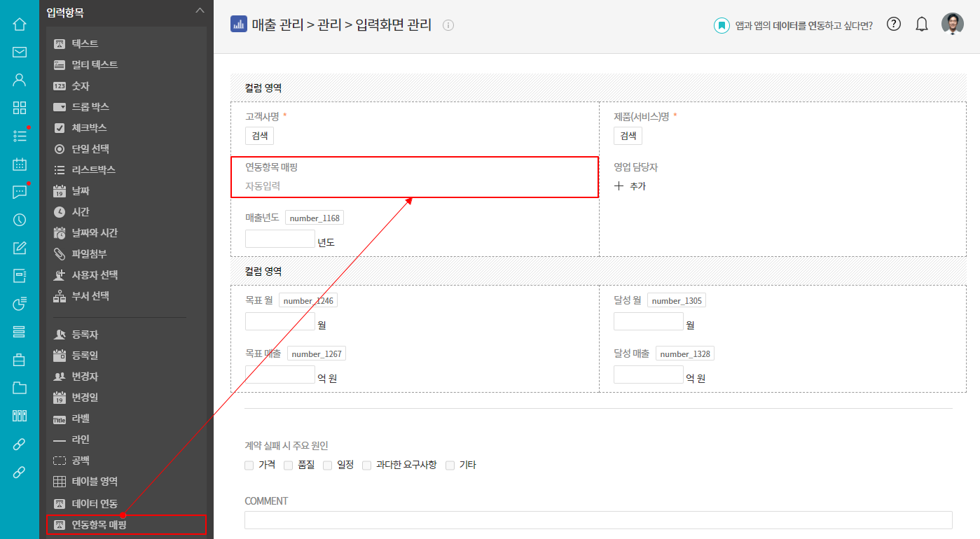980x539 pixels.
Task: Open the calendar icon in sidebar
Action: pos(20,164)
